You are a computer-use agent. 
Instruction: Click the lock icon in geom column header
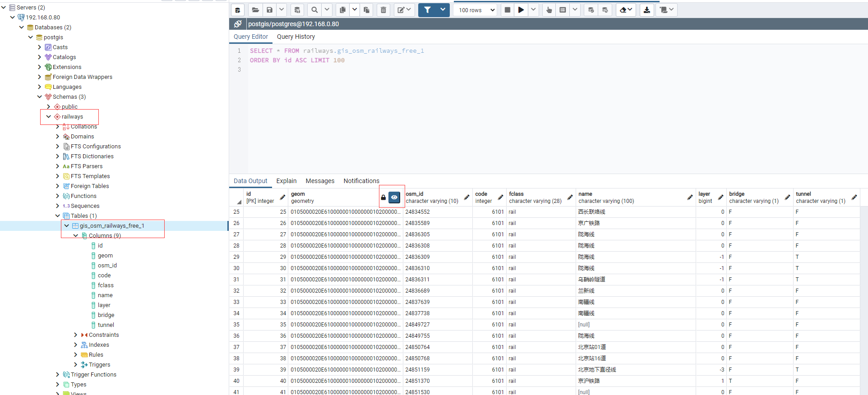pos(383,197)
